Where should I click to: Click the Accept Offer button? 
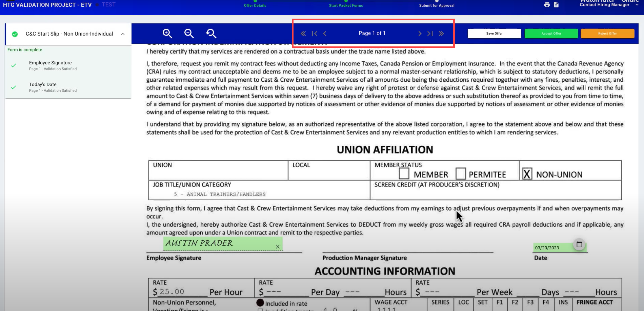pos(551,34)
